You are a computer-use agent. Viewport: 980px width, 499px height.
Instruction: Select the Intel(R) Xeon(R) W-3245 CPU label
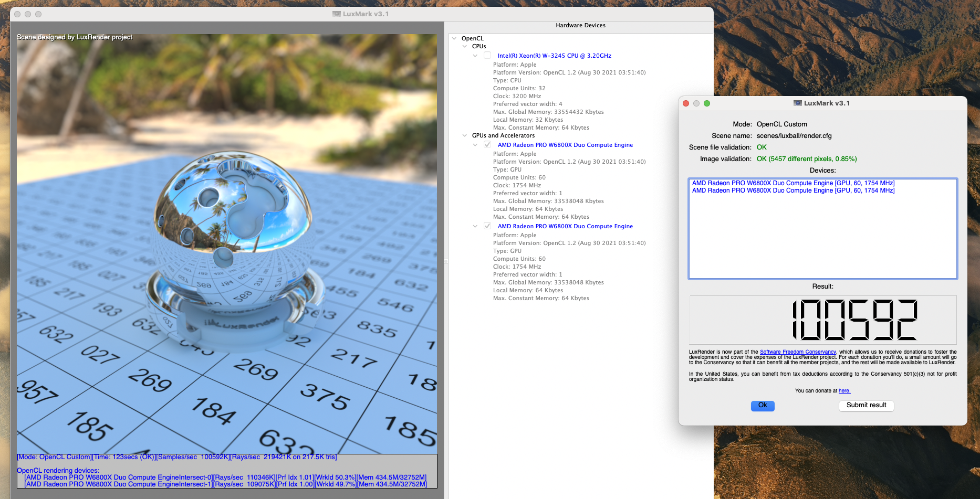pos(555,56)
